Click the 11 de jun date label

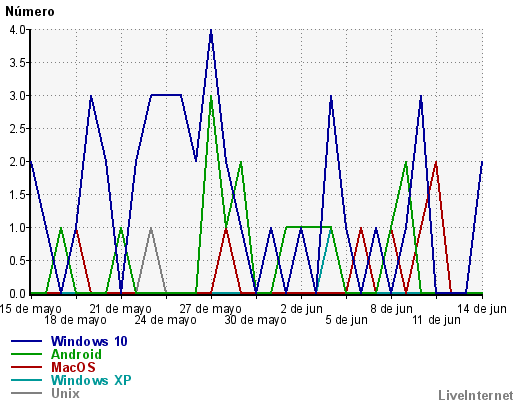click(436, 320)
